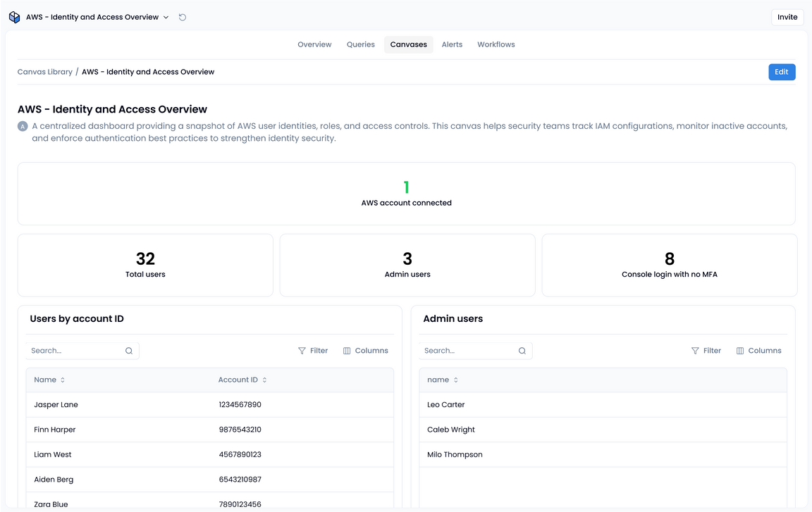
Task: Click the AWS account connected card
Action: [x=407, y=194]
